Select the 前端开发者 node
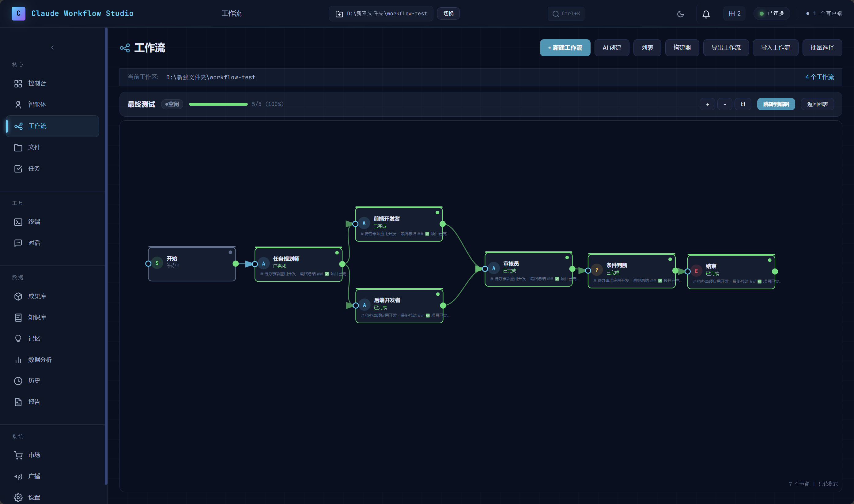 (x=399, y=224)
